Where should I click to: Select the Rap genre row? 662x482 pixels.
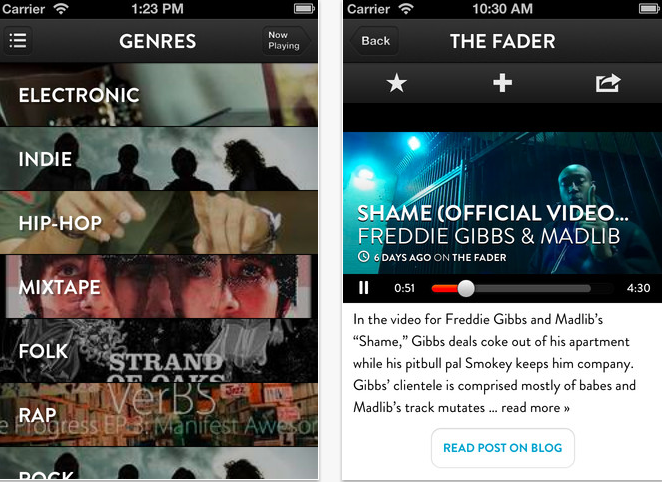159,414
